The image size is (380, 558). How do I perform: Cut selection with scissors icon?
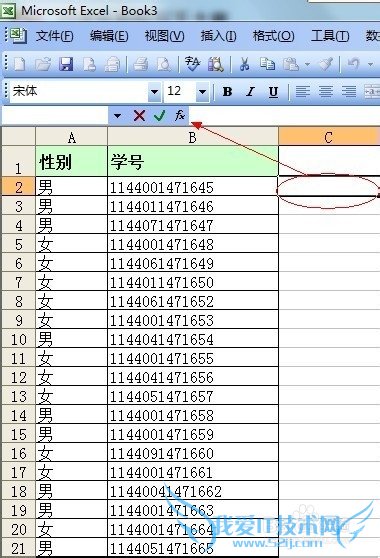(x=244, y=64)
